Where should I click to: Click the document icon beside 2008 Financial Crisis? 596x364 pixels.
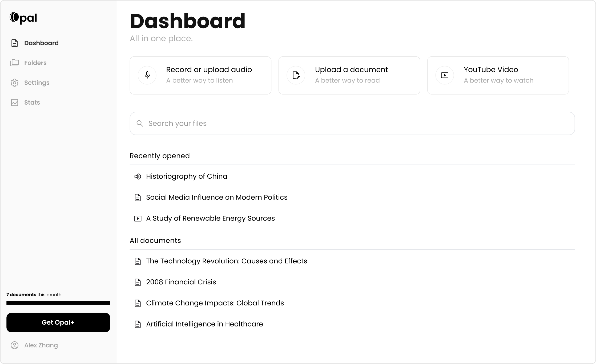pos(138,282)
